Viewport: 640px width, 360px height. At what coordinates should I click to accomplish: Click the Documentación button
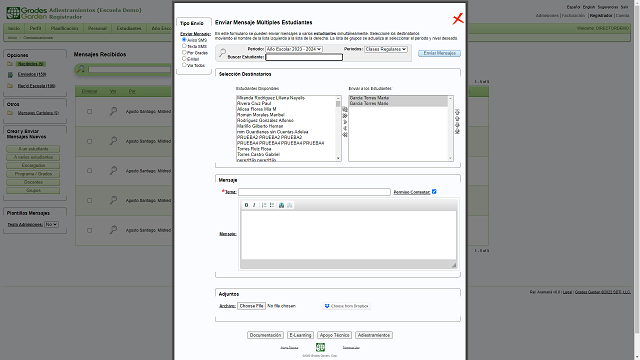click(x=265, y=335)
